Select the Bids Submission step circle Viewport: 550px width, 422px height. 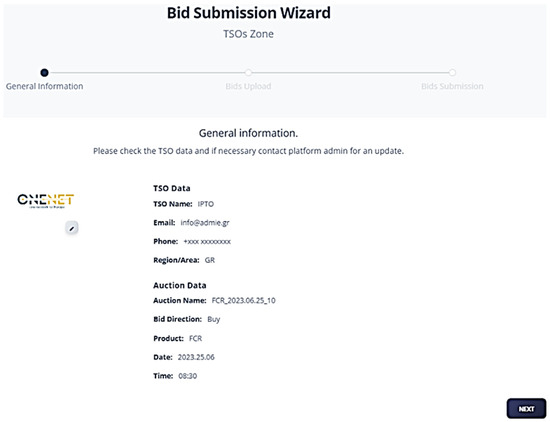[452, 73]
